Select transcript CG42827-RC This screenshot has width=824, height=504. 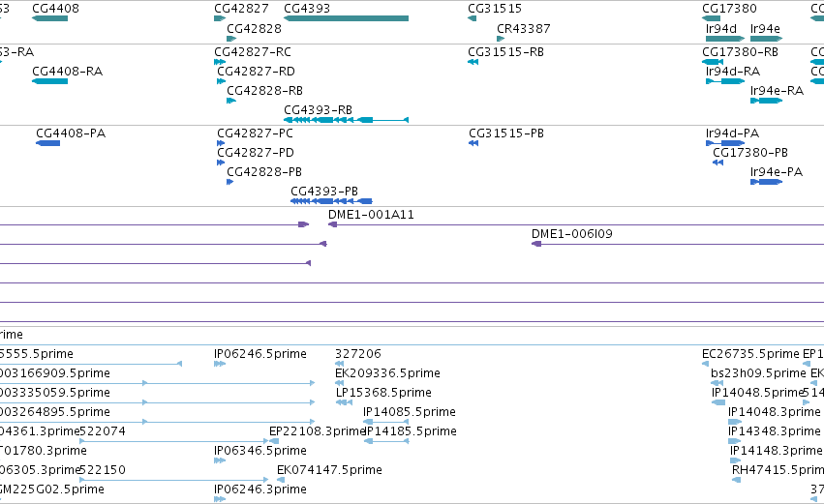(x=253, y=52)
